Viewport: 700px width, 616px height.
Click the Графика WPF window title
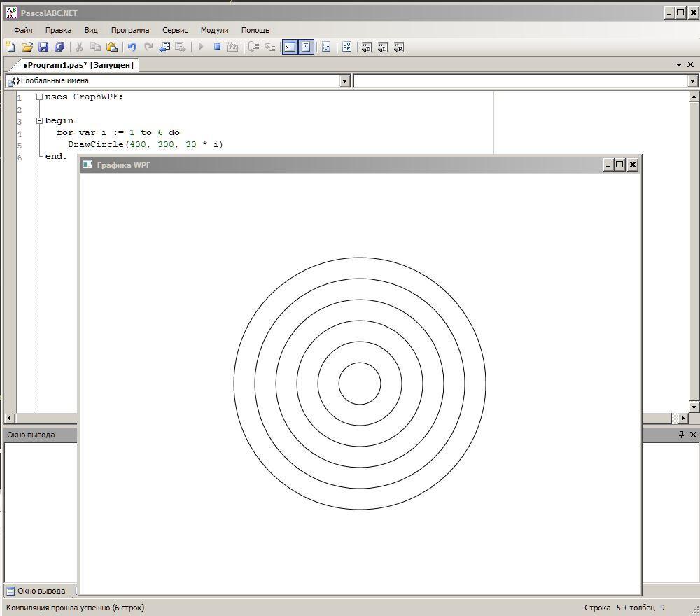point(124,165)
